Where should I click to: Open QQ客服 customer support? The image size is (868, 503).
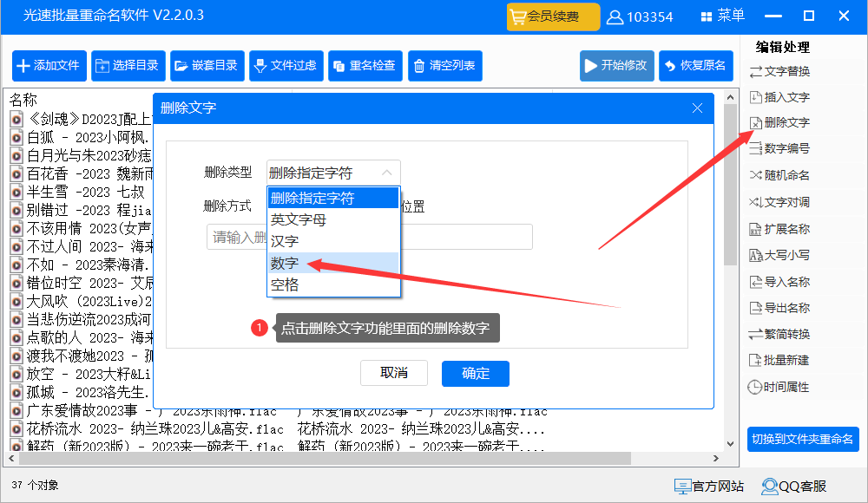pos(794,487)
